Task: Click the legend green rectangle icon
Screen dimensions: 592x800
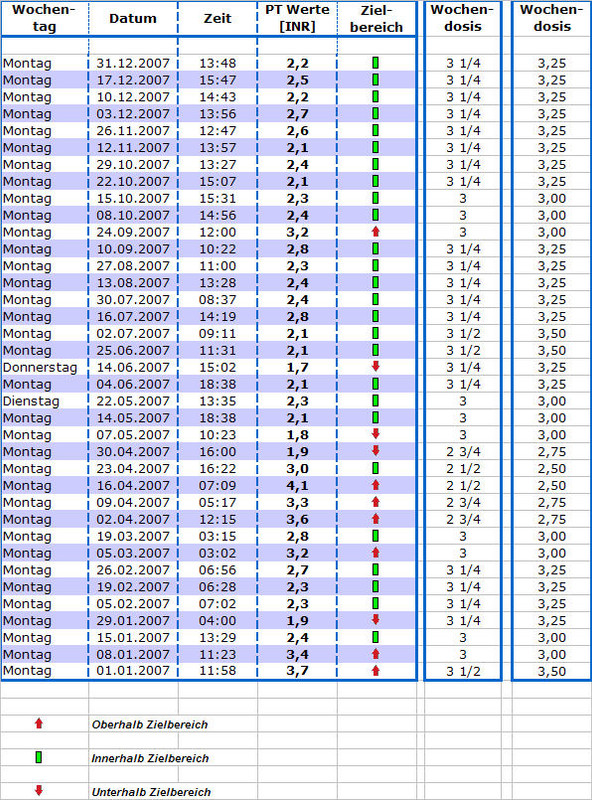Action: click(39, 757)
